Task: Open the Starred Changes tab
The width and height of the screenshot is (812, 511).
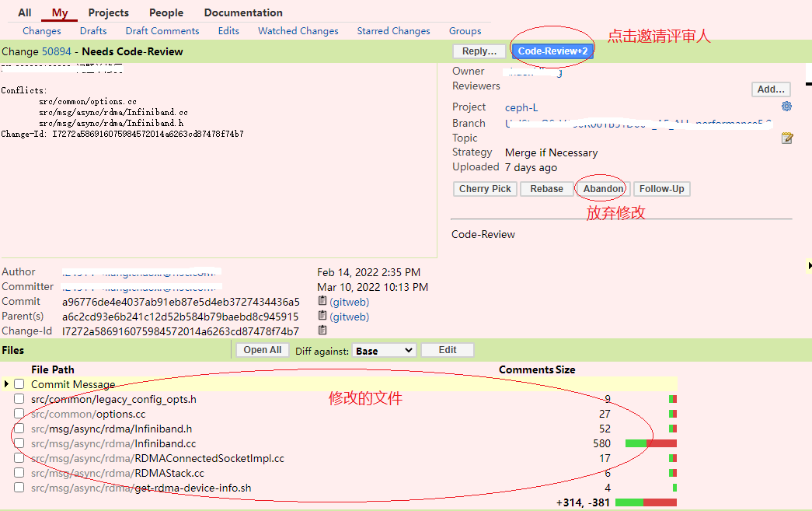Action: 393,30
